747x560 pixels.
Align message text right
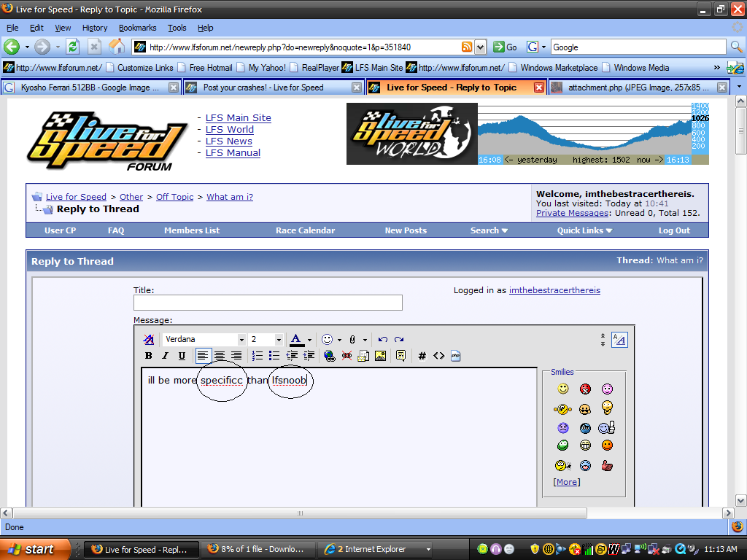236,356
